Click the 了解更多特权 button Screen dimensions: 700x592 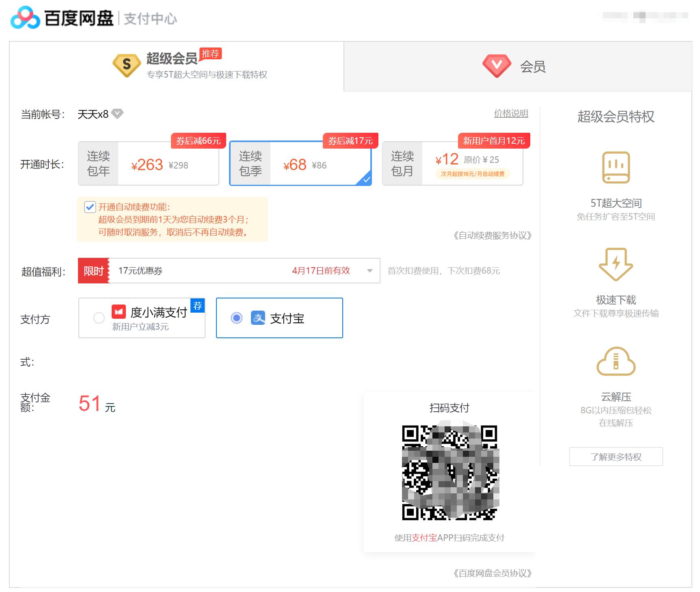pos(616,457)
